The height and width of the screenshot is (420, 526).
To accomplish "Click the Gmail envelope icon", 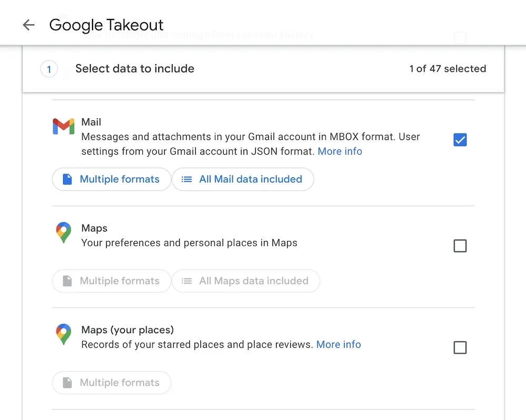I will [x=64, y=126].
